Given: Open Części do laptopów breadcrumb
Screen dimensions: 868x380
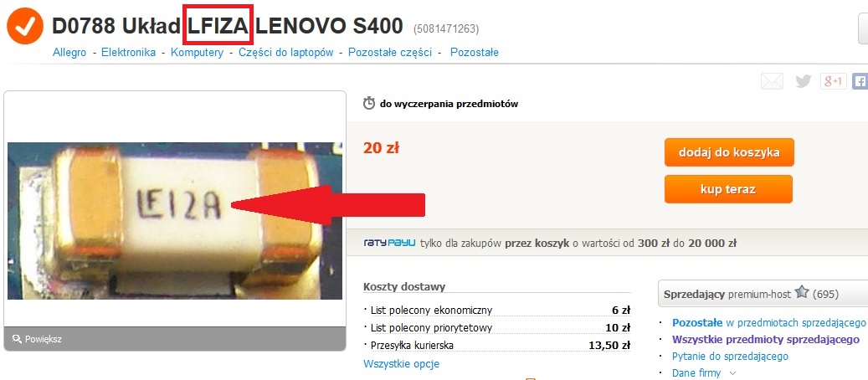Looking at the screenshot, I should click(285, 53).
